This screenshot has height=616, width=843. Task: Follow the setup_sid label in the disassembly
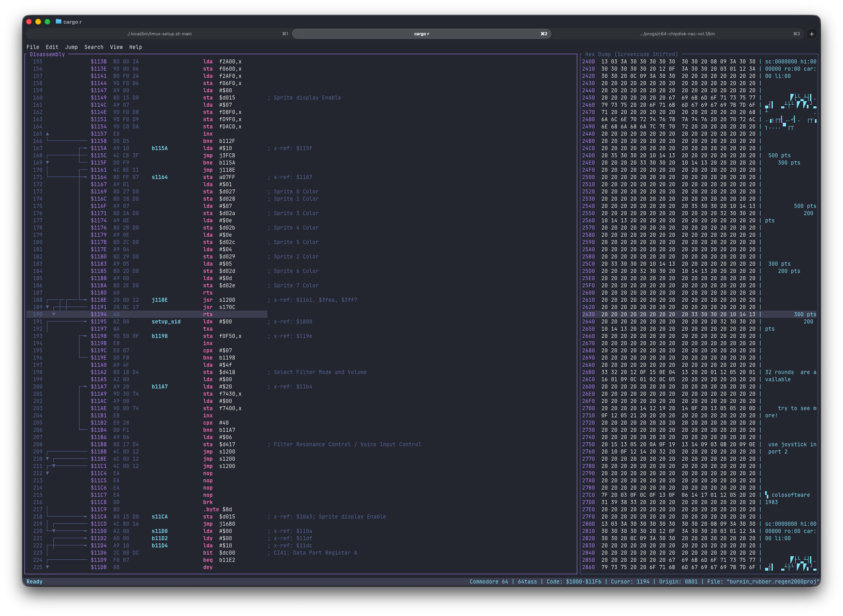(x=166, y=321)
